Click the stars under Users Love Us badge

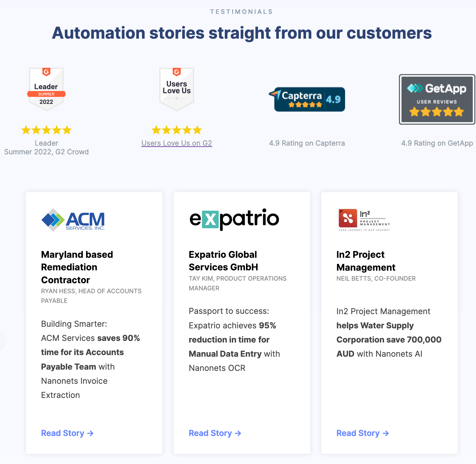point(177,130)
